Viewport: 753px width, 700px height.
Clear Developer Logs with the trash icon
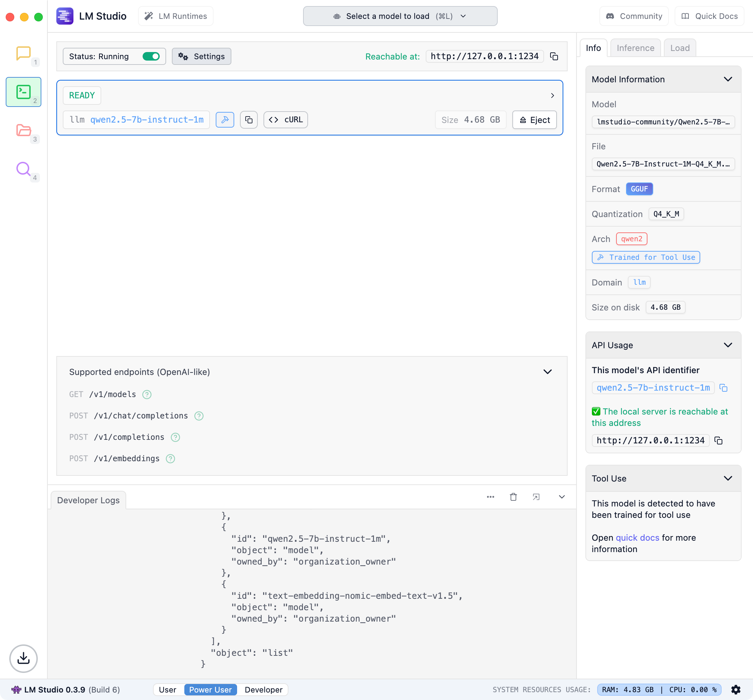click(513, 497)
